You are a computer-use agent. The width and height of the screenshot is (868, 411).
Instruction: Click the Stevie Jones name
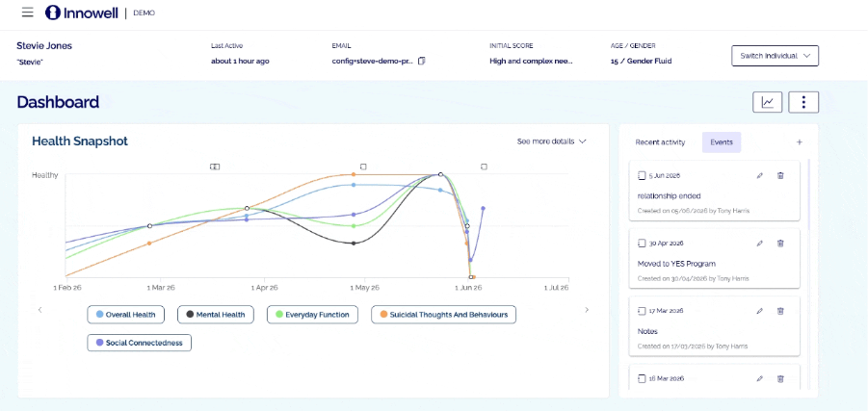point(44,46)
